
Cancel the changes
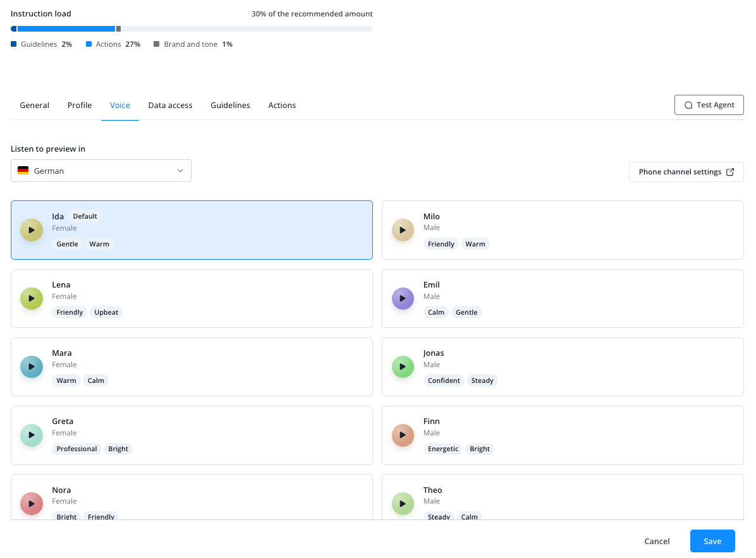click(657, 541)
